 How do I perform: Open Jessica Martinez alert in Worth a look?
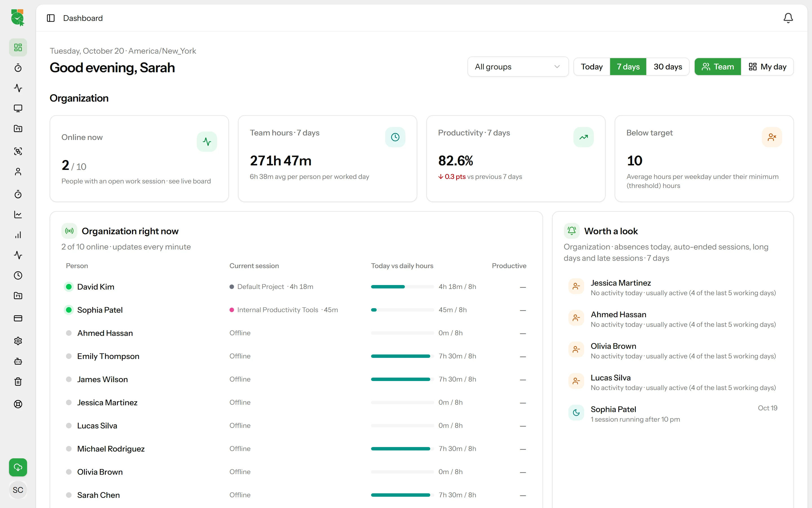click(672, 288)
